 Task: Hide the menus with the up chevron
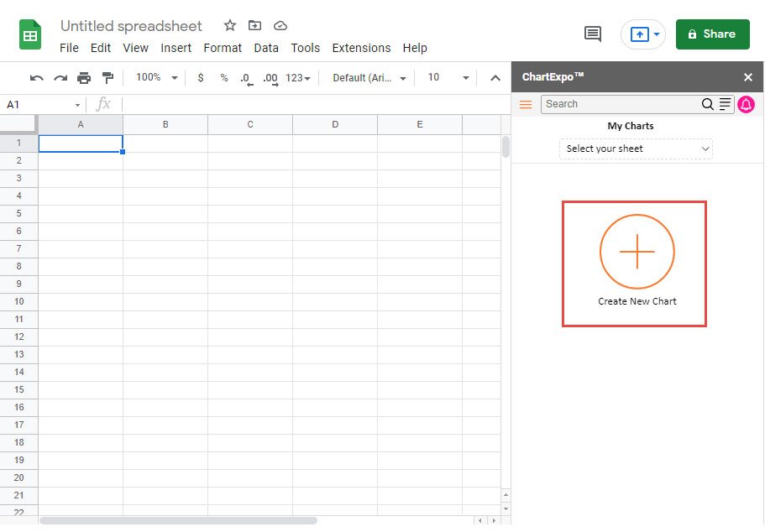(x=495, y=78)
